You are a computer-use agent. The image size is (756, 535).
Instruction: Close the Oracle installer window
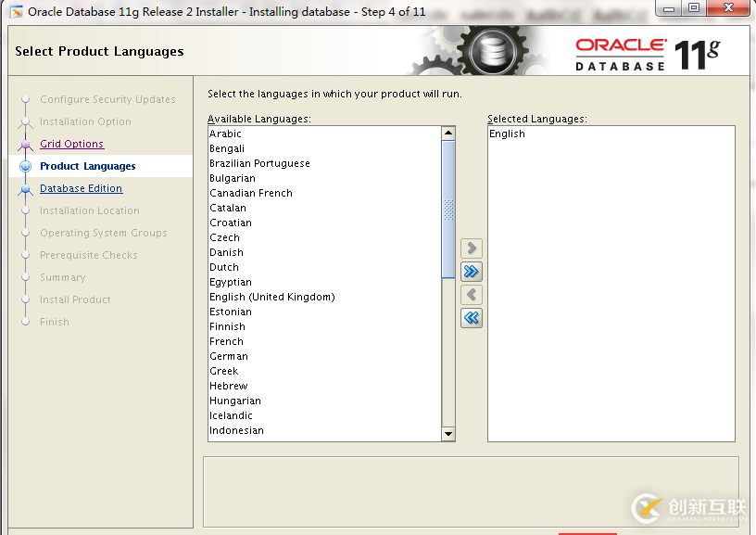pos(728,8)
